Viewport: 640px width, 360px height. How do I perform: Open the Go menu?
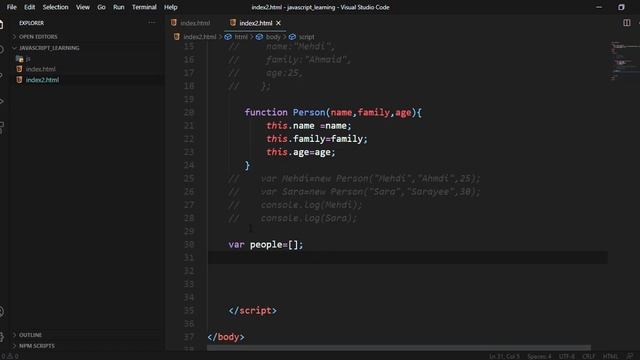[x=101, y=7]
